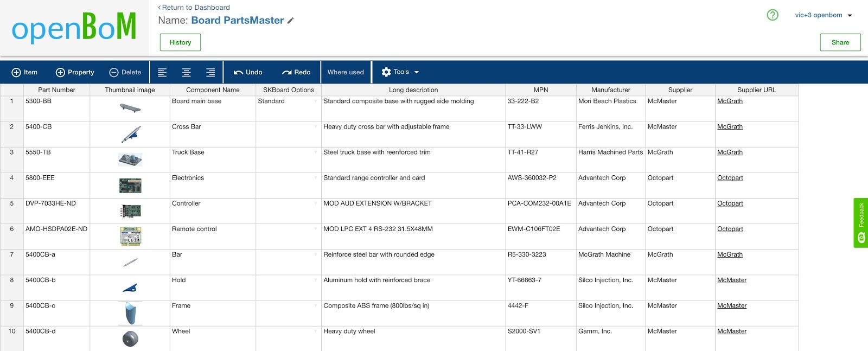Screen dimensions: 868x351
Task: Select description 'Heavy duty wheel'
Action: tap(413, 339)
